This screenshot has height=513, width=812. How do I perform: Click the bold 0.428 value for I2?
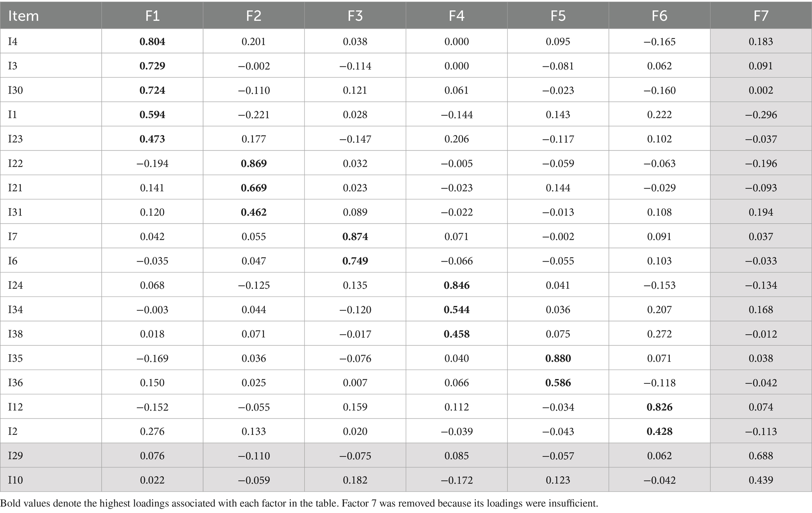[x=659, y=431]
